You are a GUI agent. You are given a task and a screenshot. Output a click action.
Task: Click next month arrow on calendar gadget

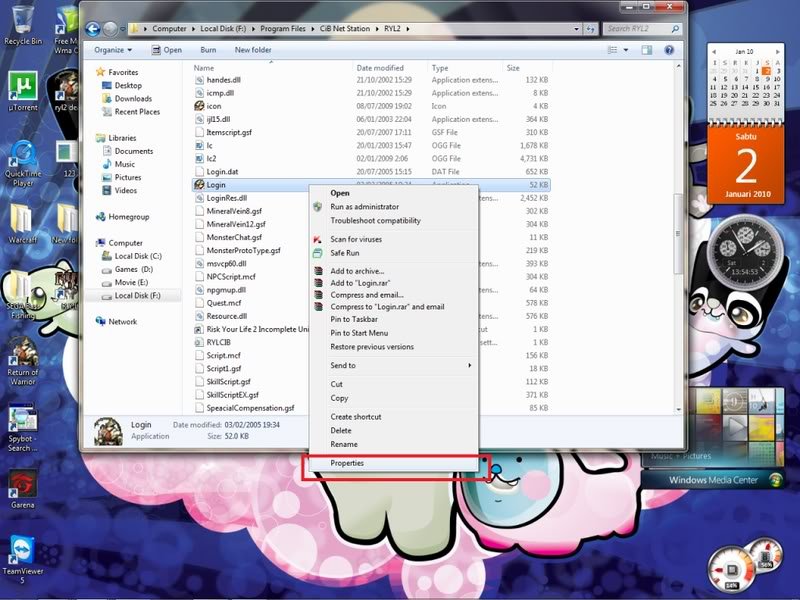click(x=777, y=52)
